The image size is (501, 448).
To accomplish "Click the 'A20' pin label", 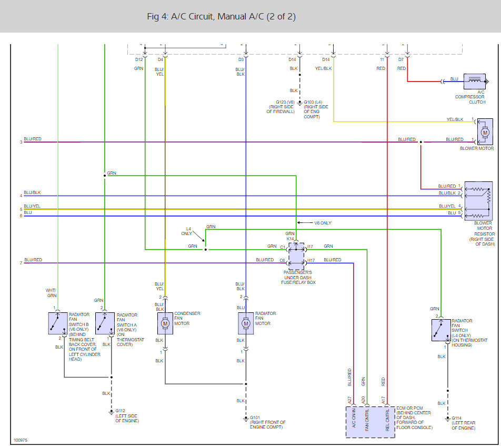I will tap(363, 400).
